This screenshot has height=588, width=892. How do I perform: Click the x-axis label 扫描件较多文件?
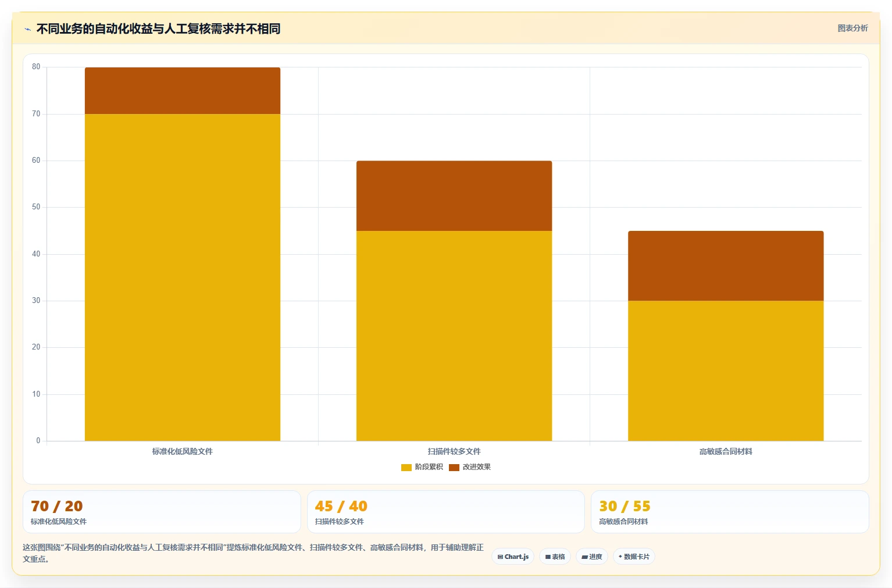454,451
